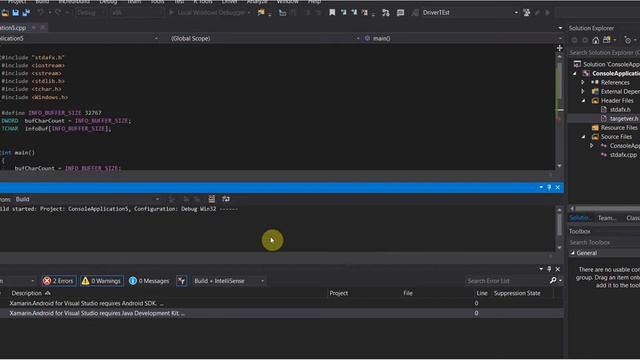Click icon right of DriverTEst dropdown
640x360 pixels.
527,13
